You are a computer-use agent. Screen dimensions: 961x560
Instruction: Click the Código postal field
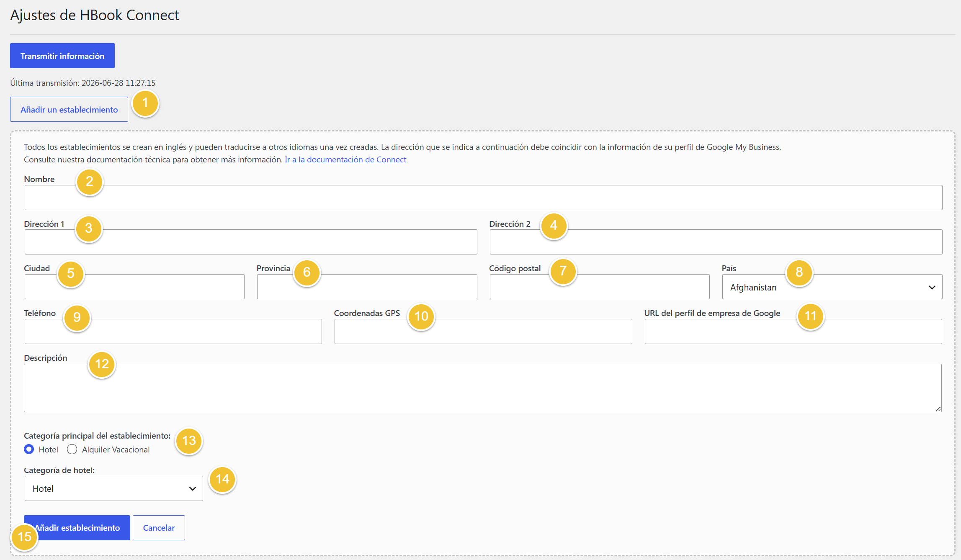click(x=600, y=287)
